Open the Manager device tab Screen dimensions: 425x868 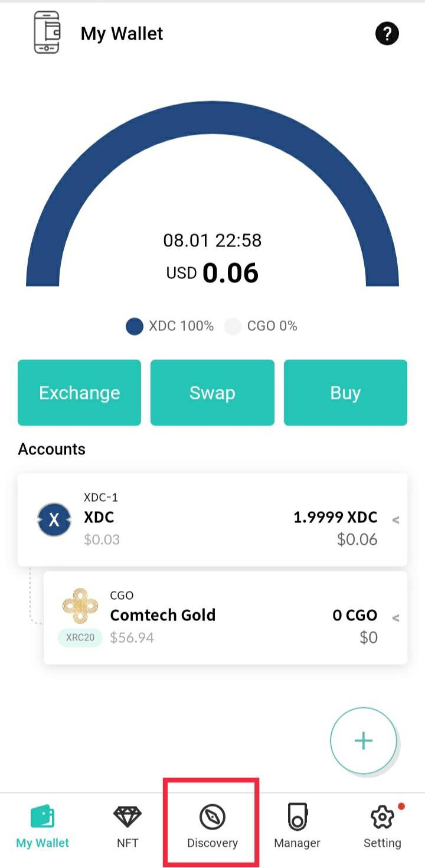[297, 826]
